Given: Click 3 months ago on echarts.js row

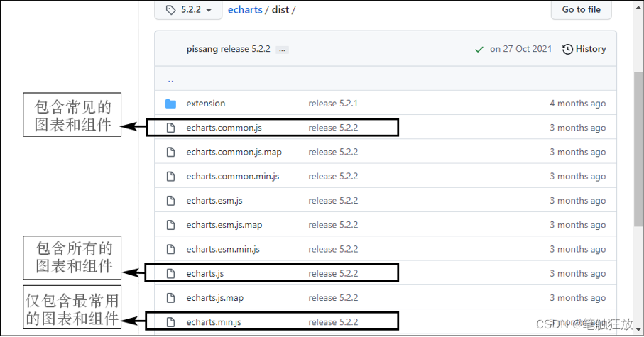Looking at the screenshot, I should [577, 273].
